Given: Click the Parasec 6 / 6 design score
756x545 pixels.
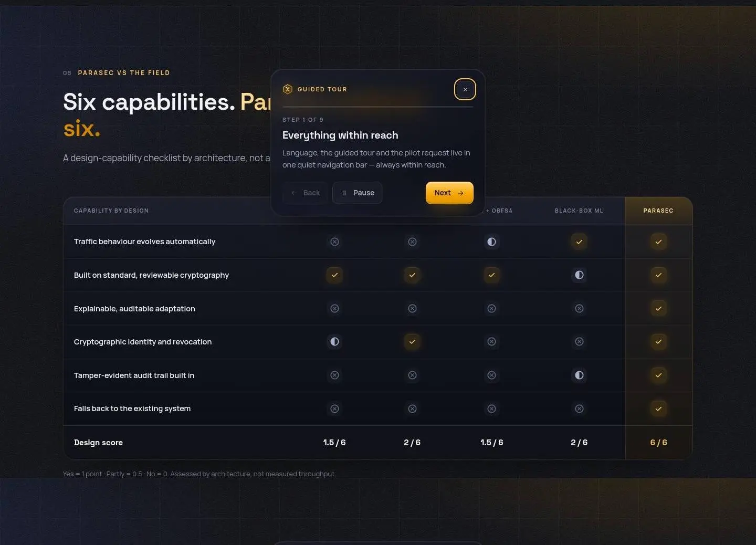Looking at the screenshot, I should tap(658, 443).
